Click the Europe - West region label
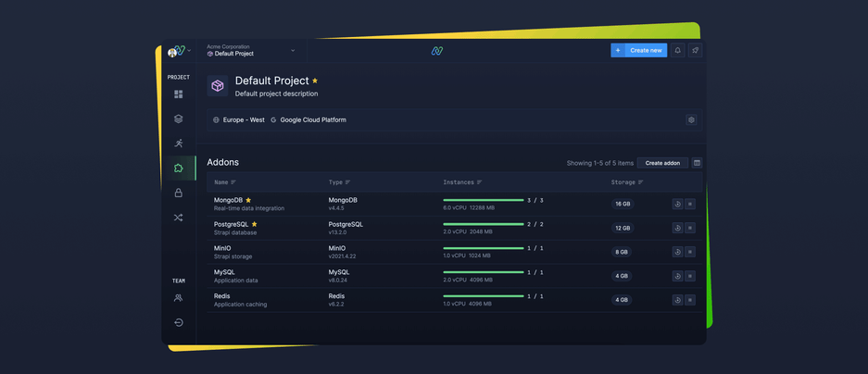Viewport: 868px width, 374px height. click(x=244, y=119)
